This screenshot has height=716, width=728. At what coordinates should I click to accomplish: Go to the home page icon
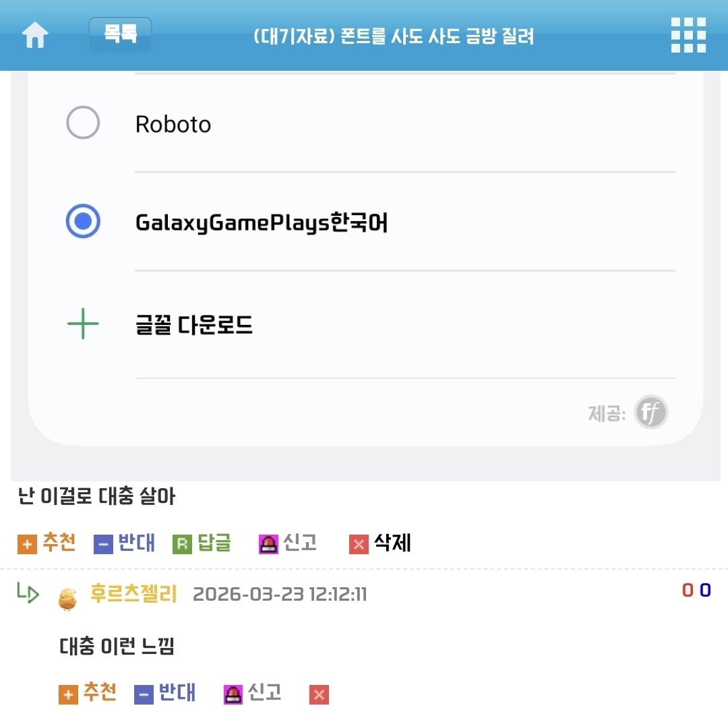coord(35,35)
